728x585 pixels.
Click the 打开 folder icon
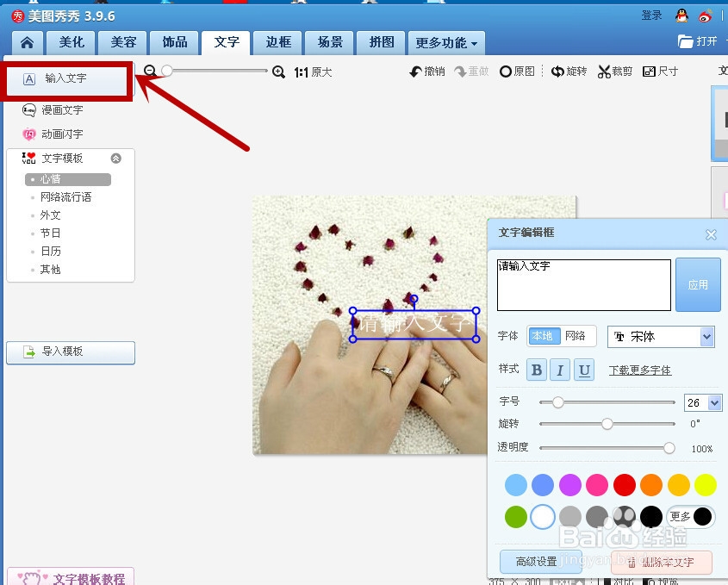[x=685, y=41]
